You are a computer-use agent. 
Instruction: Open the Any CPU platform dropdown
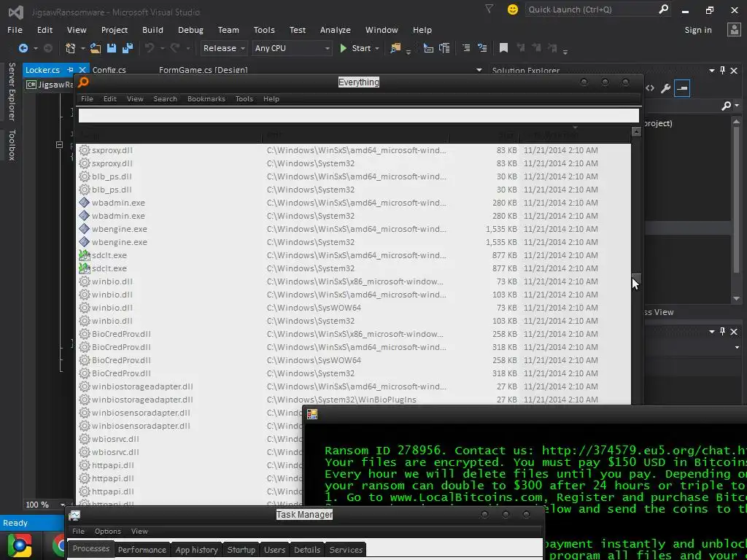pyautogui.click(x=292, y=48)
